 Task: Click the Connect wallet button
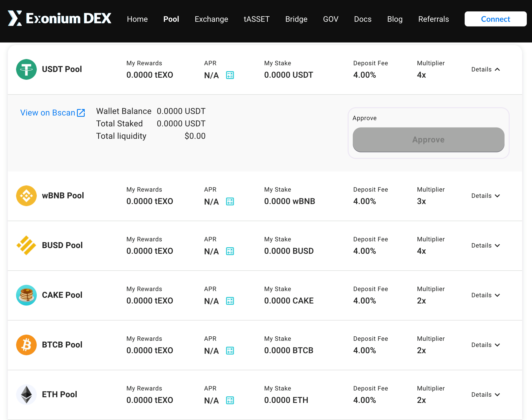495,19
